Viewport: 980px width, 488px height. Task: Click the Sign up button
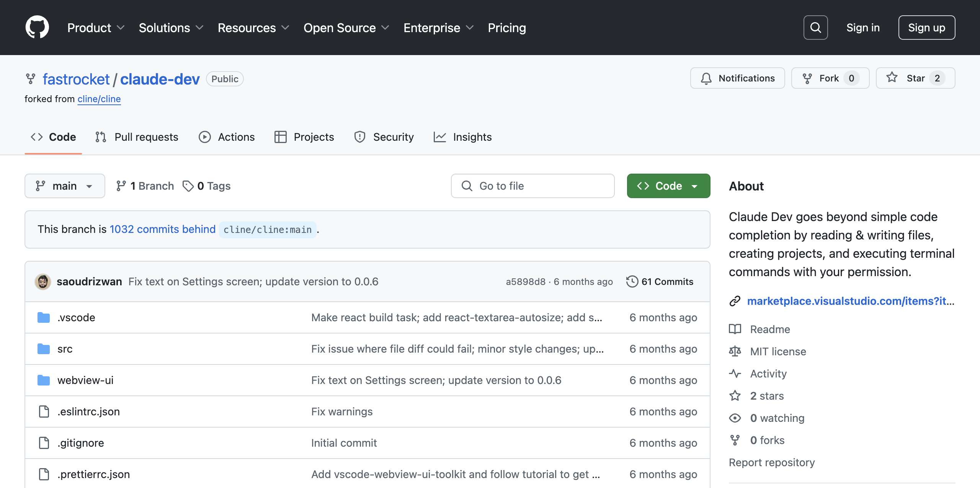[x=926, y=28]
